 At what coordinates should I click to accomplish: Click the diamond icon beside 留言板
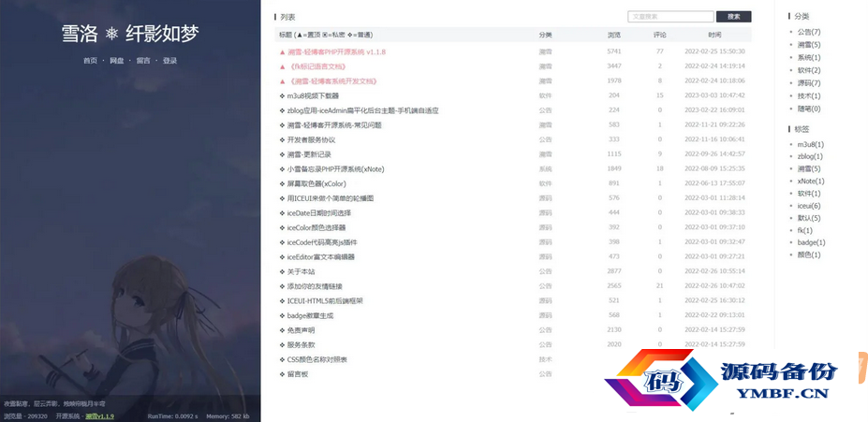(283, 374)
